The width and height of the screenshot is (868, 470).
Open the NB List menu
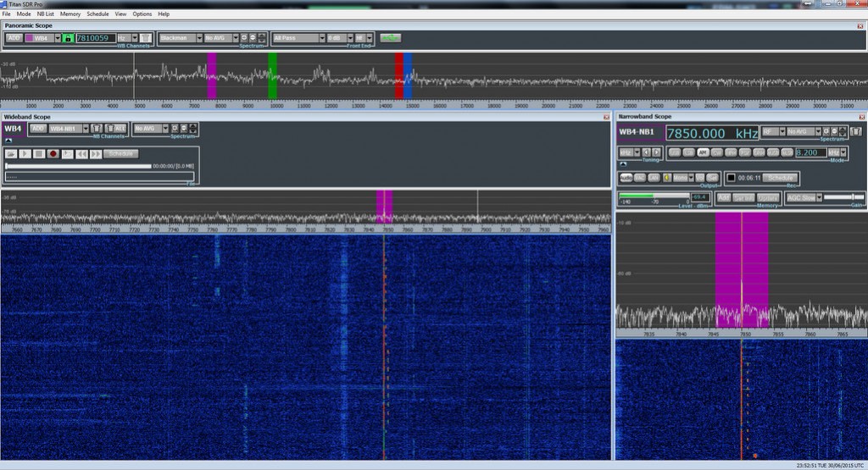45,14
